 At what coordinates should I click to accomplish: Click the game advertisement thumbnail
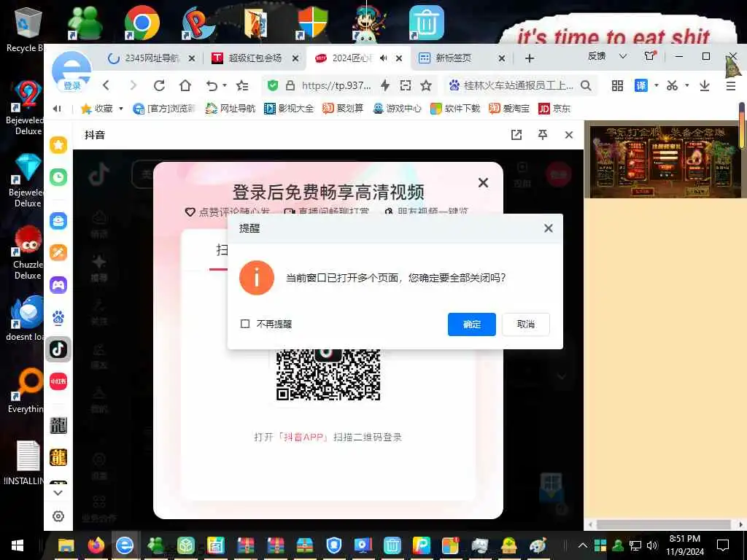[x=665, y=162]
